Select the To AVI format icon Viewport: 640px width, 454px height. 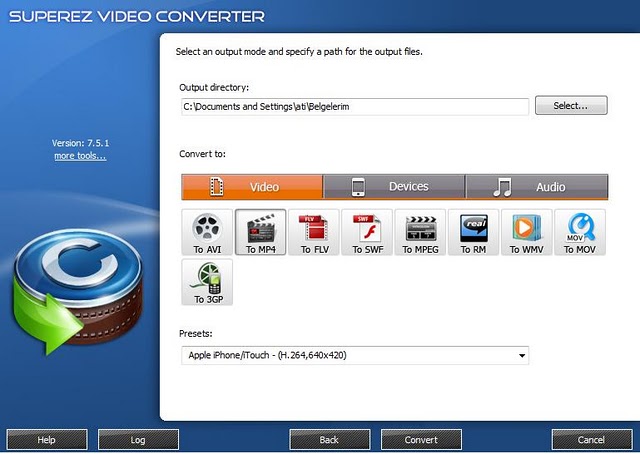click(207, 232)
